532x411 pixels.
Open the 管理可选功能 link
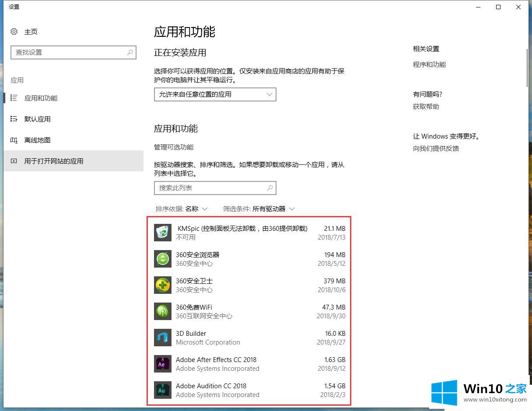174,147
